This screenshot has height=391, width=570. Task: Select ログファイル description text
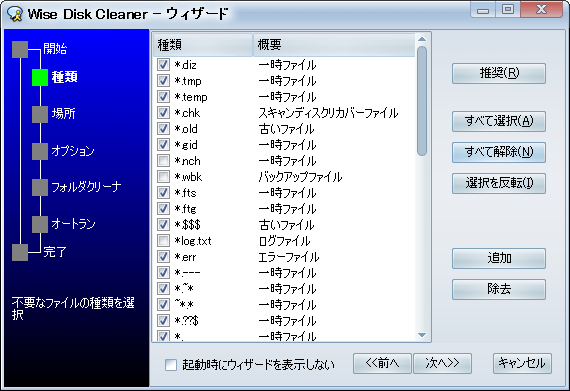pos(284,241)
